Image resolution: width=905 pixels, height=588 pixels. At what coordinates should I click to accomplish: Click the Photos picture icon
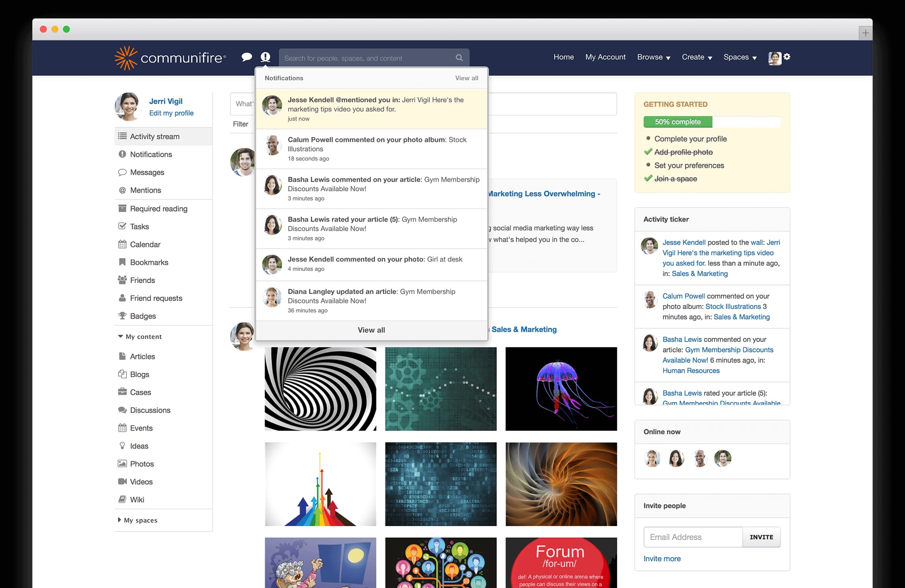(122, 464)
